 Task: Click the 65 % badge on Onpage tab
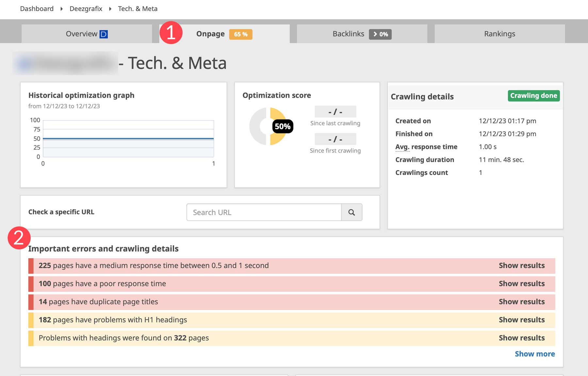(x=240, y=34)
